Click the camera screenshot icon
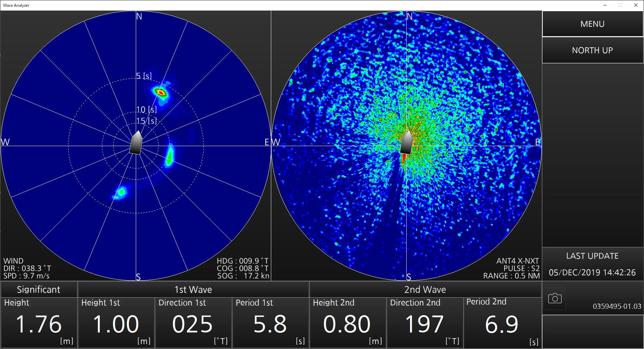The width and height of the screenshot is (644, 349). (555, 298)
